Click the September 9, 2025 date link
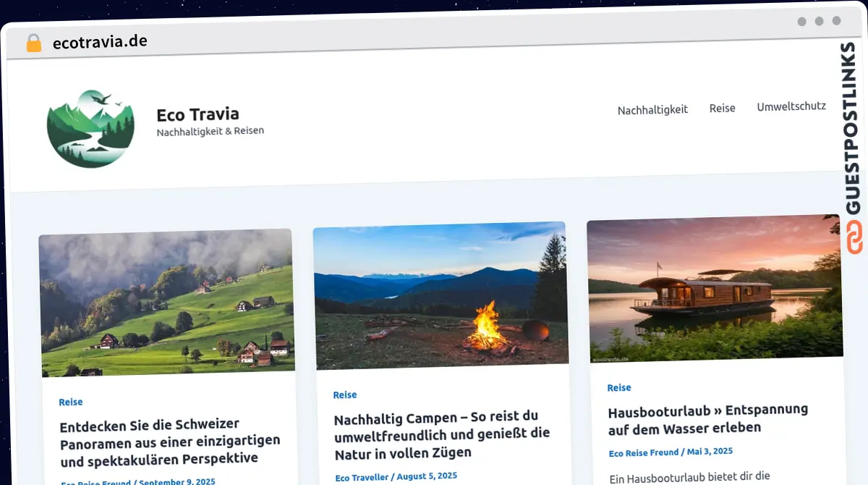This screenshot has height=485, width=868. 176,481
